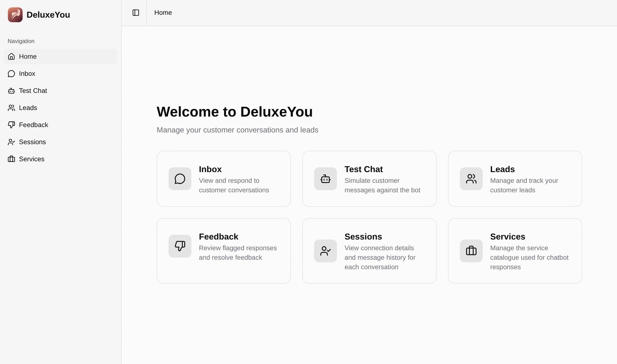The width and height of the screenshot is (617, 364).
Task: Click the Navigation section label
Action: point(21,41)
